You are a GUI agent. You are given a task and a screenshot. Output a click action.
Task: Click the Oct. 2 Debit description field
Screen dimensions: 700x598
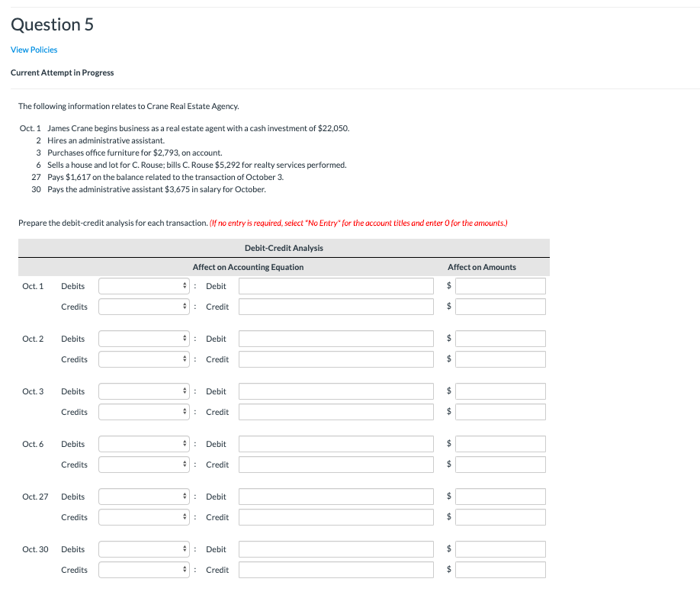[x=336, y=339]
